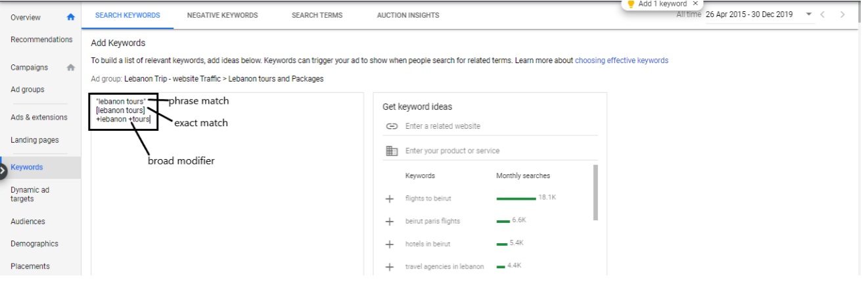Add 'travel agencies in lebanon' plus icon
The image size is (868, 282).
coord(390,267)
